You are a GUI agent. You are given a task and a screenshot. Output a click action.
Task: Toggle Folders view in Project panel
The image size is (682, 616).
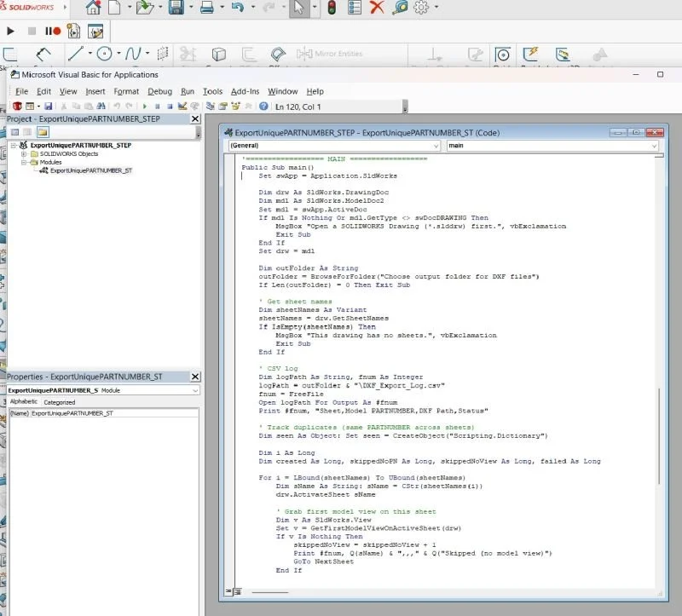43,132
